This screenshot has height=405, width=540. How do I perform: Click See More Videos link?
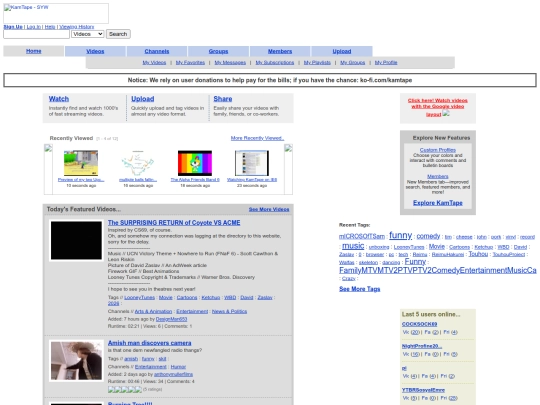click(269, 209)
